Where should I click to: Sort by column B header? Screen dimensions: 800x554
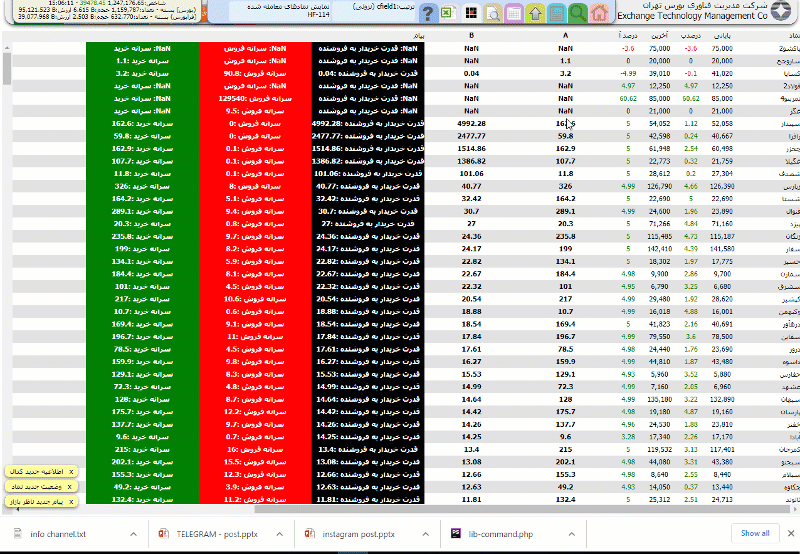(471, 36)
